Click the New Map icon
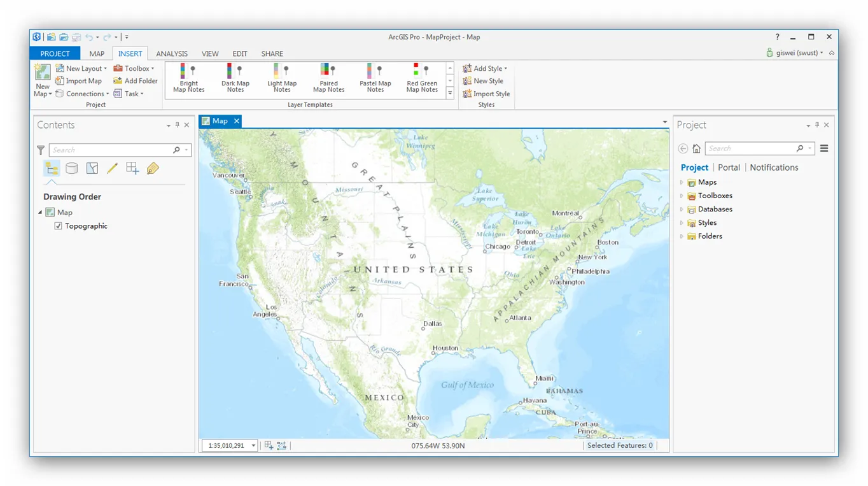The width and height of the screenshot is (868, 486). [43, 72]
